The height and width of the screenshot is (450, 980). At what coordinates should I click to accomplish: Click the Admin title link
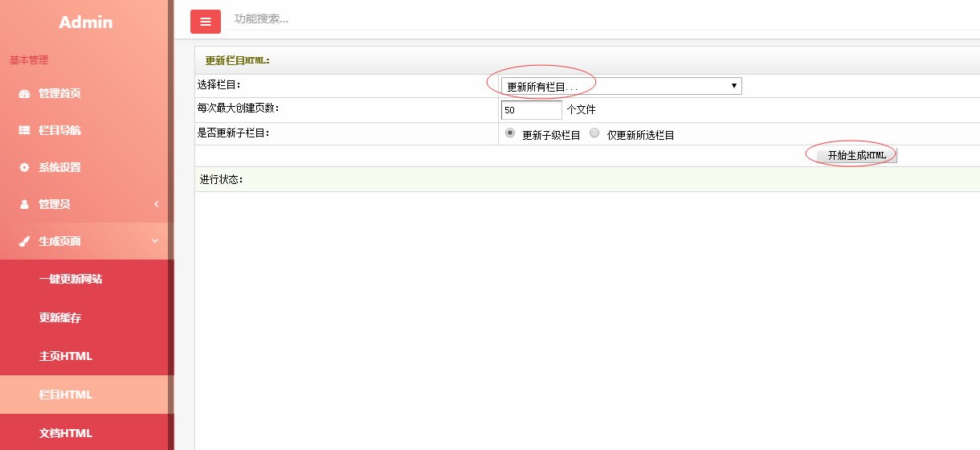pyautogui.click(x=86, y=22)
